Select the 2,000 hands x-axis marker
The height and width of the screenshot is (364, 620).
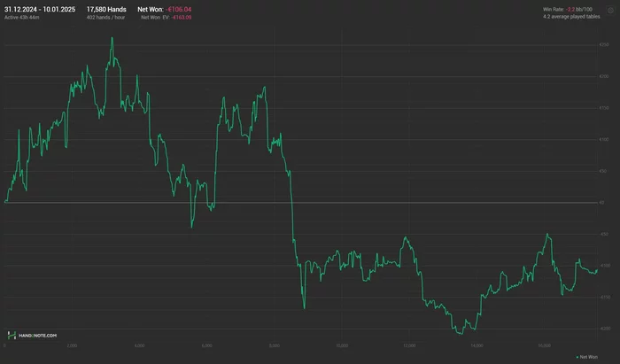[x=72, y=345]
